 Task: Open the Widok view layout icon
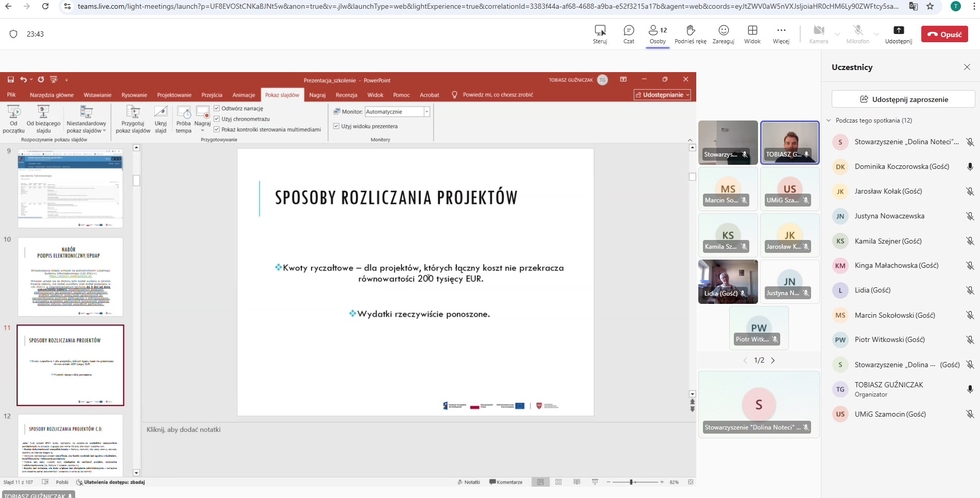pos(752,31)
